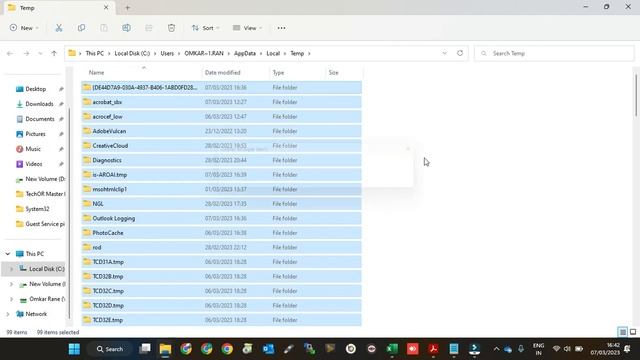Open the See more three-dots menu
This screenshot has height=360, width=640.
281,28
